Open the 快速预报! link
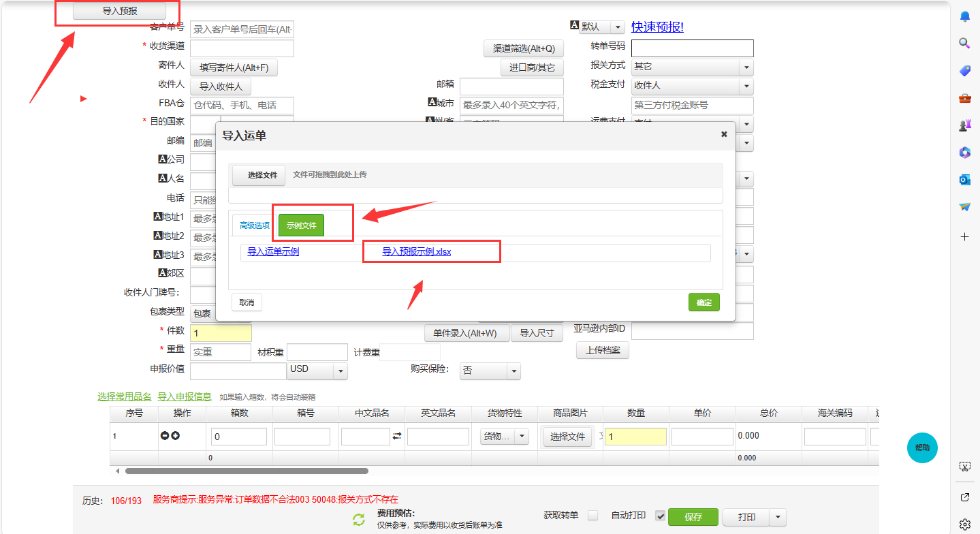Viewport: 980px width, 534px height. coord(657,27)
